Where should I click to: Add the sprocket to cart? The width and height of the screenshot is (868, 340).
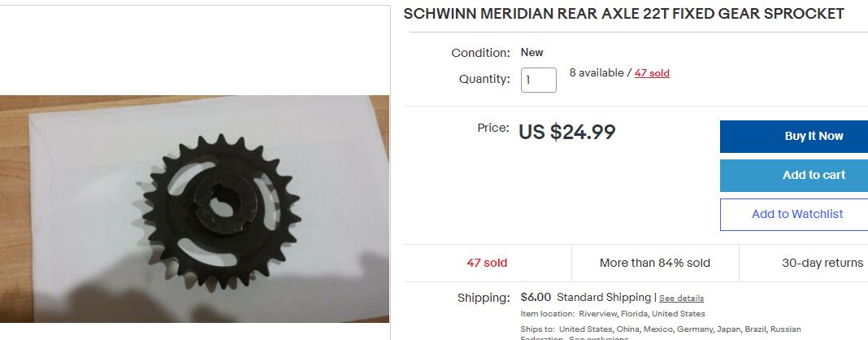[794, 176]
